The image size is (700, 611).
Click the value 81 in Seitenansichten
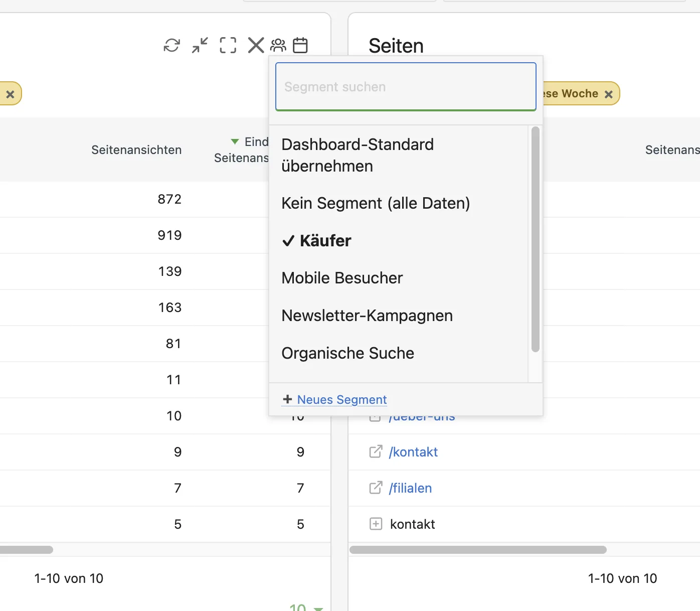pyautogui.click(x=173, y=344)
